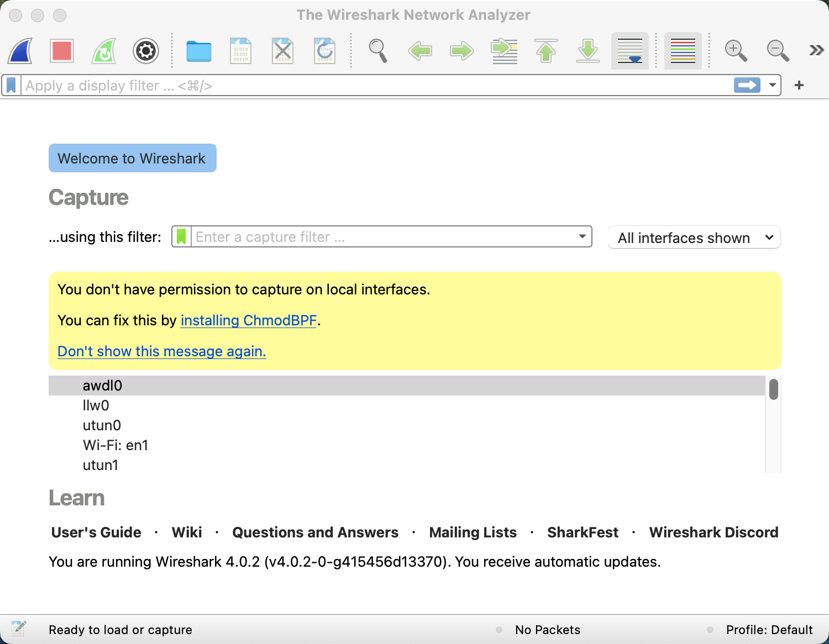
Task: Zoom in on the main window text
Action: (736, 51)
